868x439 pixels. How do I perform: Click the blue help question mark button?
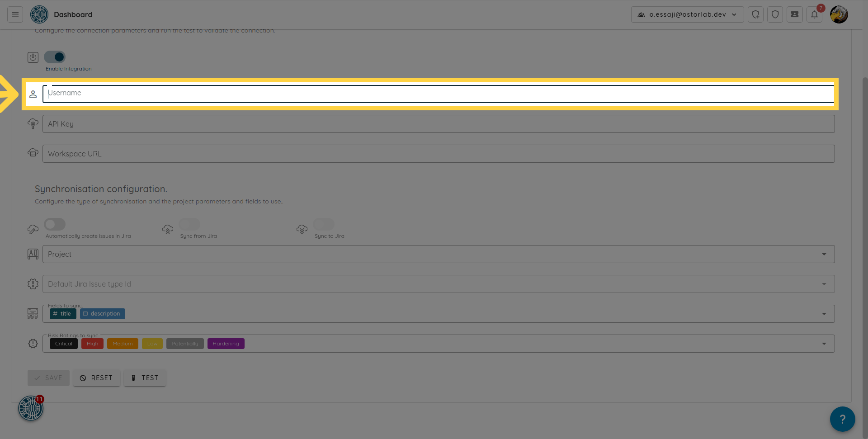point(842,419)
